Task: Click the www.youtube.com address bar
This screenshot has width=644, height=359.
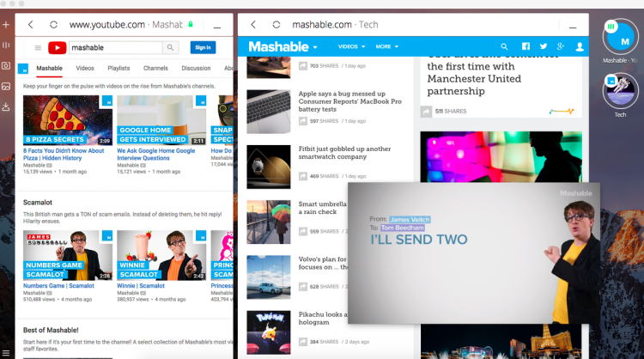Action: (126, 25)
